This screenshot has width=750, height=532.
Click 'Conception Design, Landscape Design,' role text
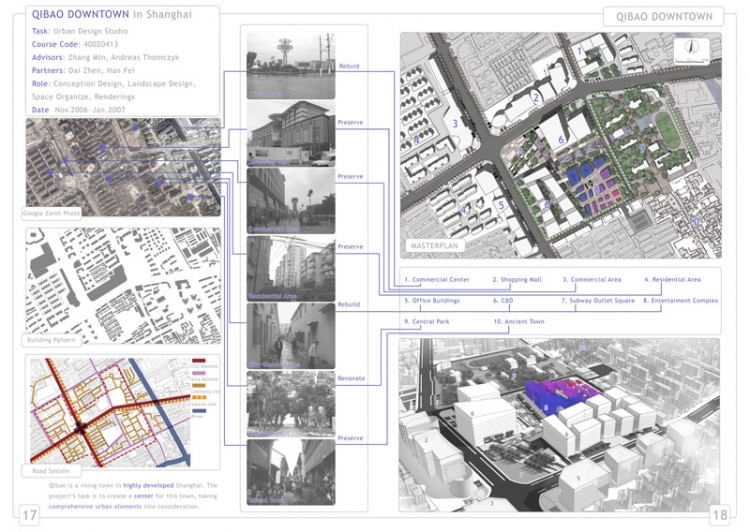[124, 84]
